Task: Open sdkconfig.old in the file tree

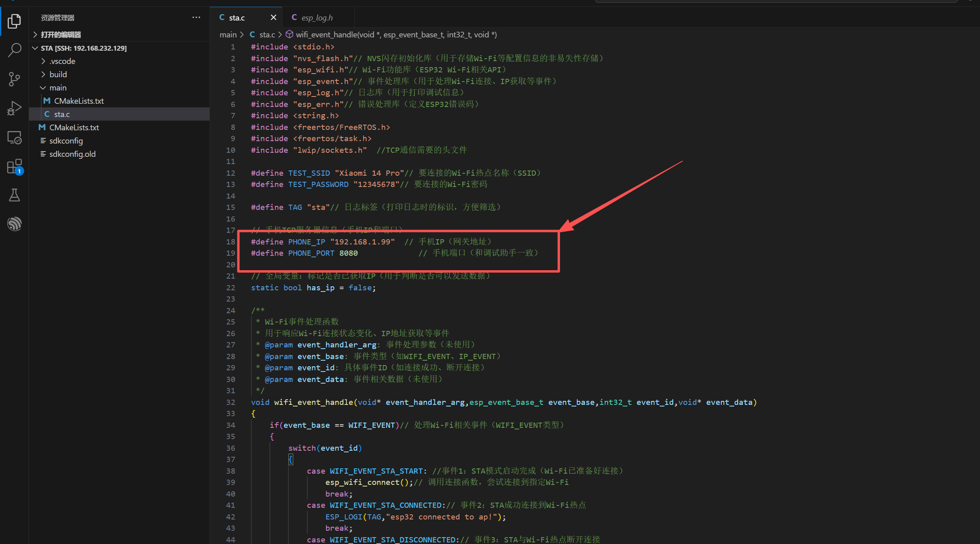Action: (72, 154)
